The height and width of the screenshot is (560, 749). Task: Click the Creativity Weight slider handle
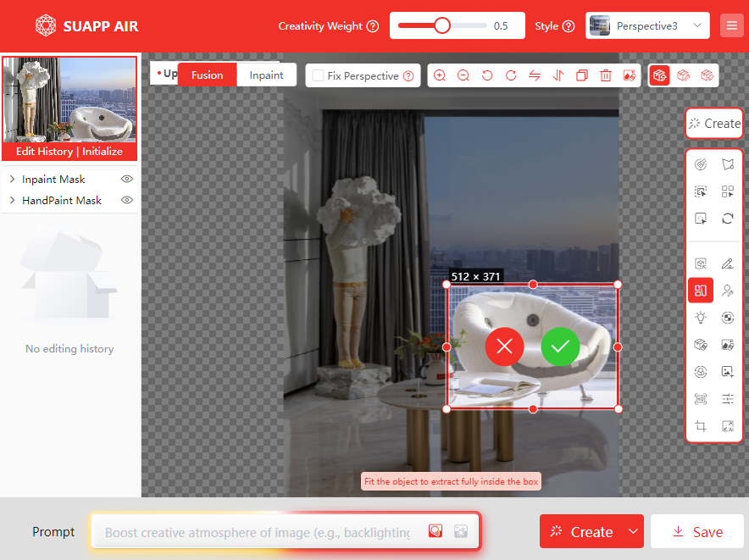(442, 25)
